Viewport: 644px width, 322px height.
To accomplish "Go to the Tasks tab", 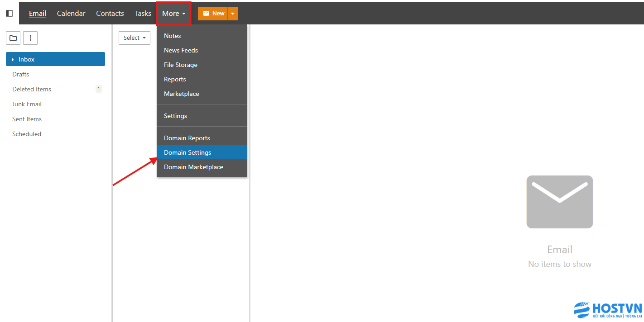I will [143, 14].
